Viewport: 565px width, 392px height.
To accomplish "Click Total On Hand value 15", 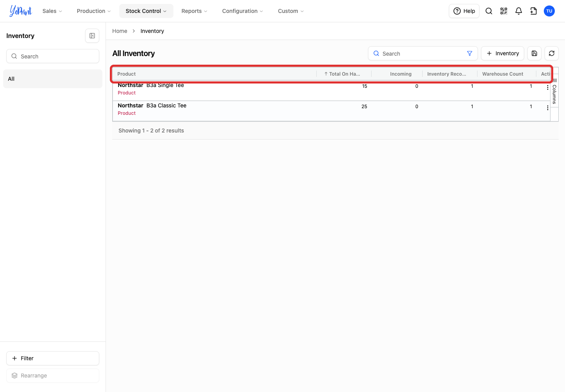I will [x=365, y=86].
